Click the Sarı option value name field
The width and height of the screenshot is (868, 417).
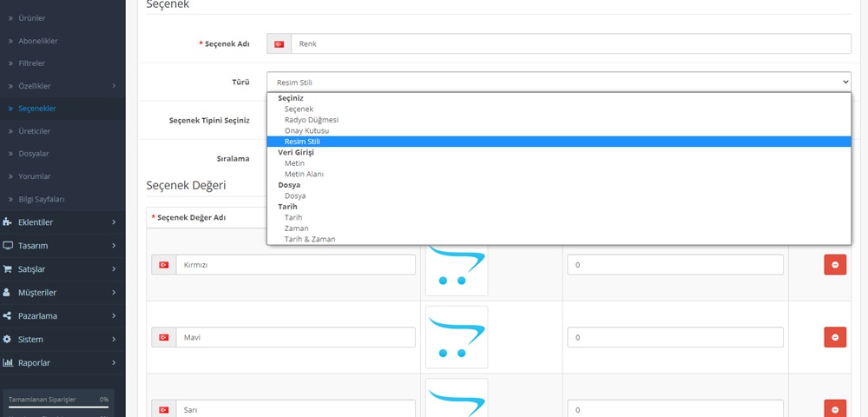294,409
